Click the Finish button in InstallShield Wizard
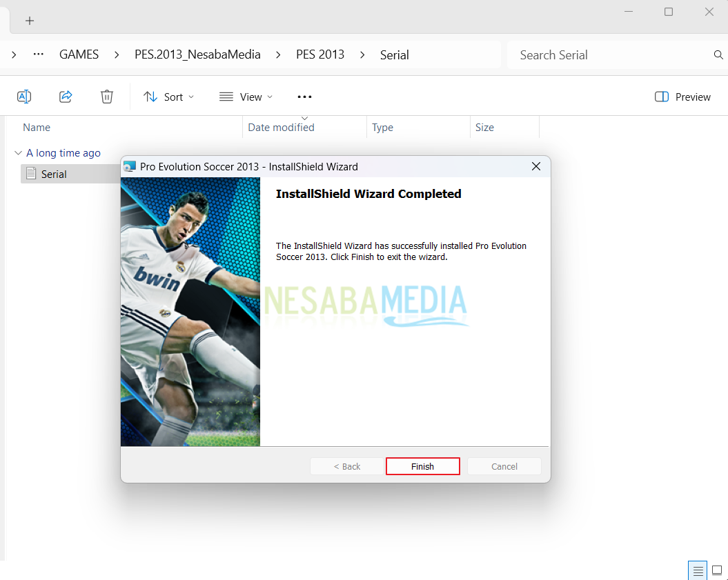 (422, 466)
